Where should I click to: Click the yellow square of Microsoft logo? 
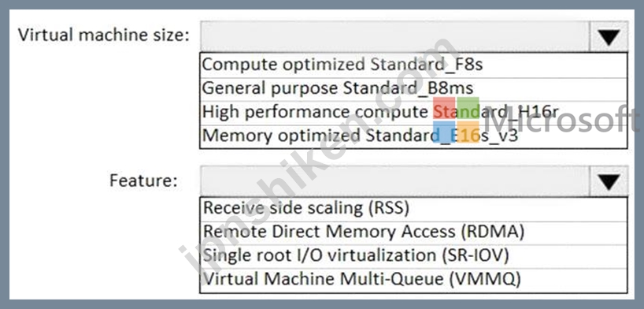click(468, 132)
